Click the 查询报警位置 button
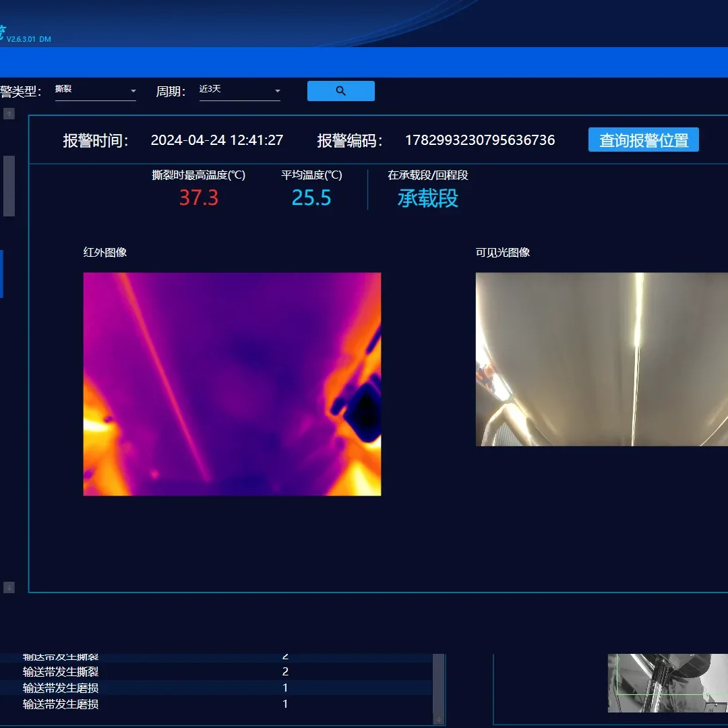The image size is (728, 728). [x=644, y=140]
